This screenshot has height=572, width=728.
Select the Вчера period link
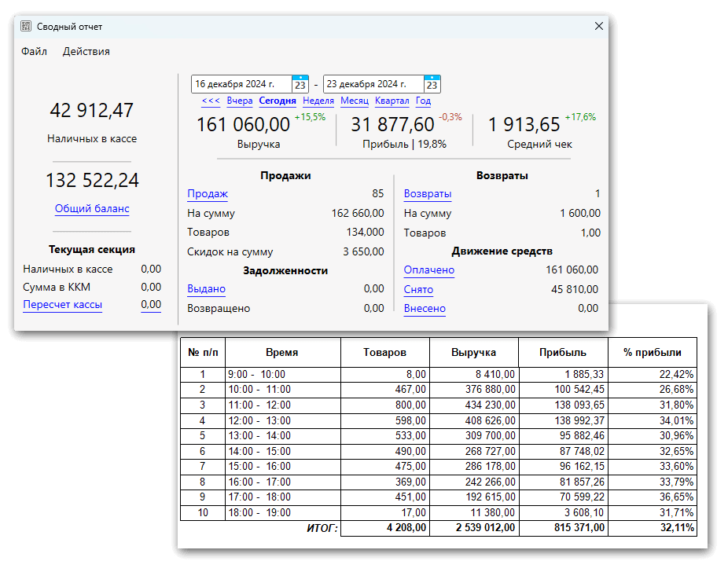240,101
